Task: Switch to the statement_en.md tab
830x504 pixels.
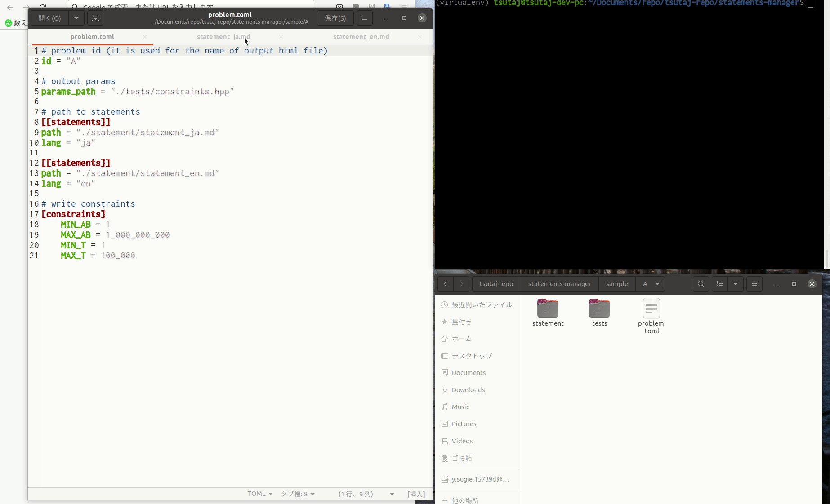Action: tap(361, 37)
